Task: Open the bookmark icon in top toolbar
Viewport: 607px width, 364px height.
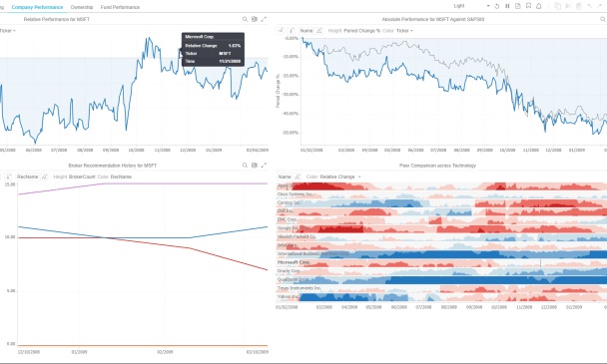Action: coord(528,6)
